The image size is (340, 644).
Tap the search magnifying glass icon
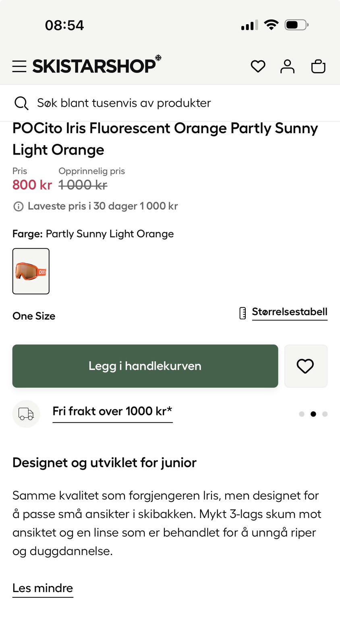pyautogui.click(x=21, y=103)
